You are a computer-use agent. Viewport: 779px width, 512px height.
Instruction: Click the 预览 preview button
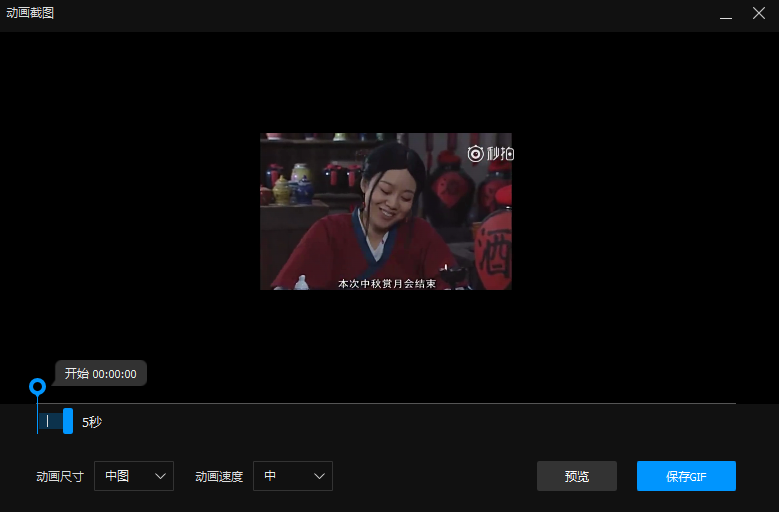coord(577,476)
